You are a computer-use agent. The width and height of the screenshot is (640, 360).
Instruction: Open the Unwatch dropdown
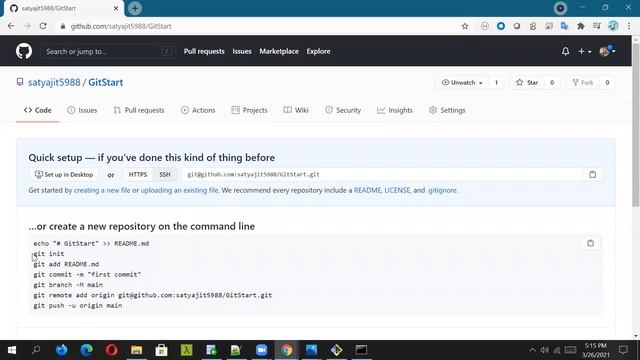coord(462,82)
